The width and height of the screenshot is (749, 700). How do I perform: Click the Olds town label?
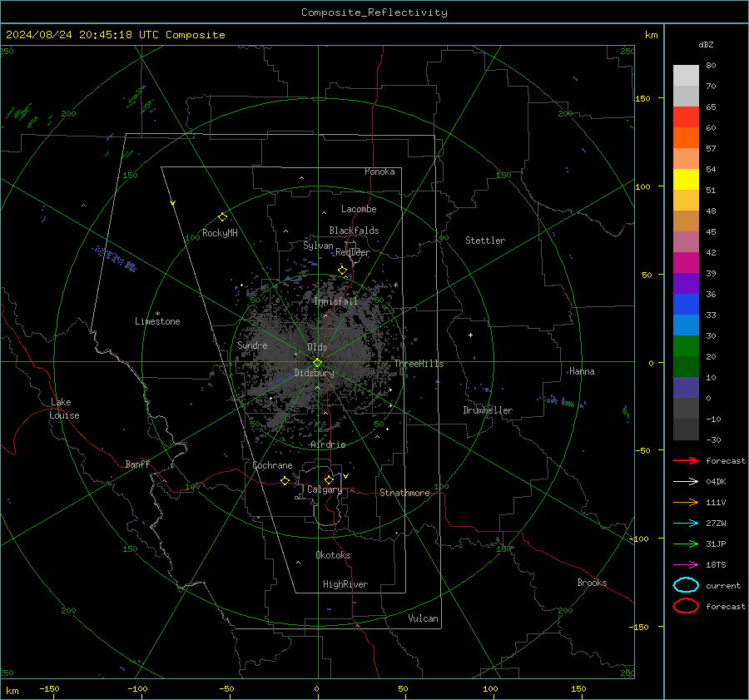click(317, 347)
